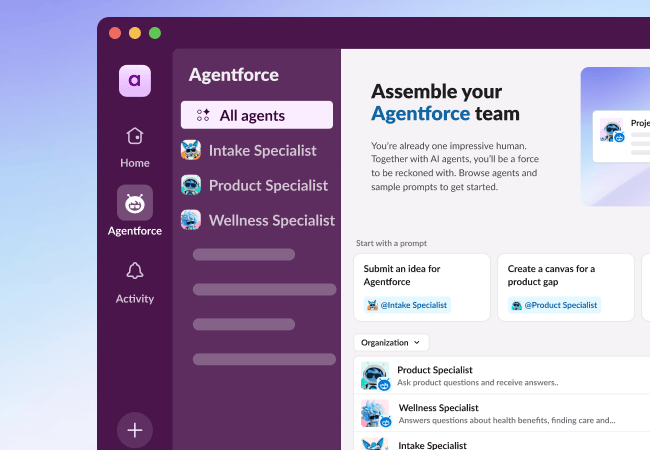Image resolution: width=650 pixels, height=450 pixels.
Task: Open Activity bell notifications
Action: (135, 283)
